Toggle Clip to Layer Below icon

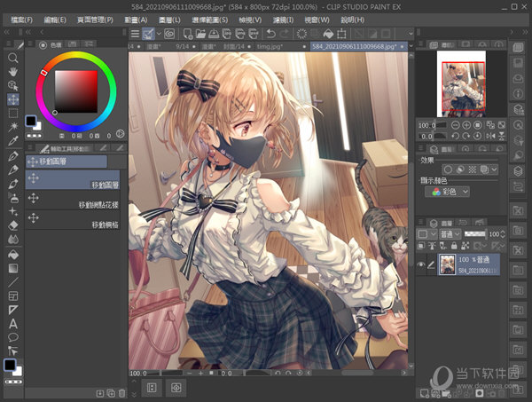[421, 245]
